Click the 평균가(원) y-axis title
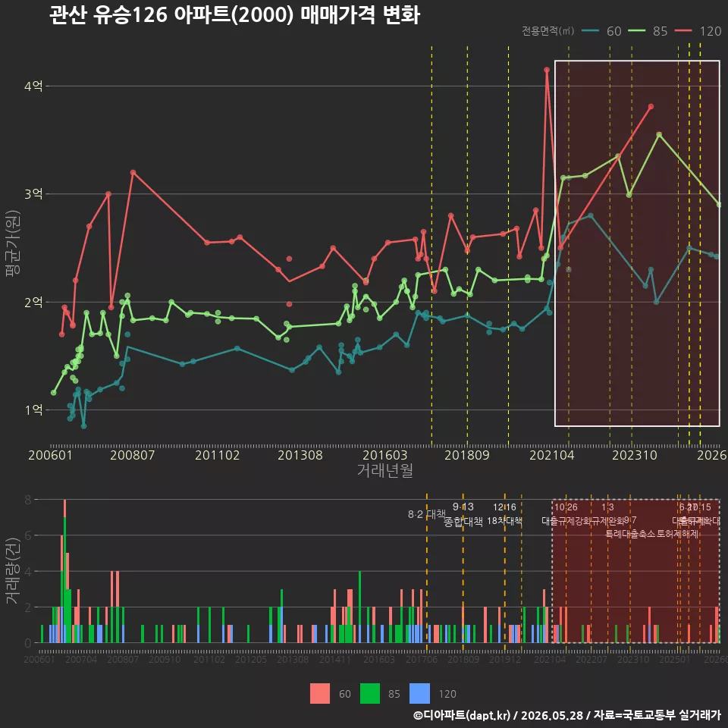The image size is (728, 728). (13, 243)
